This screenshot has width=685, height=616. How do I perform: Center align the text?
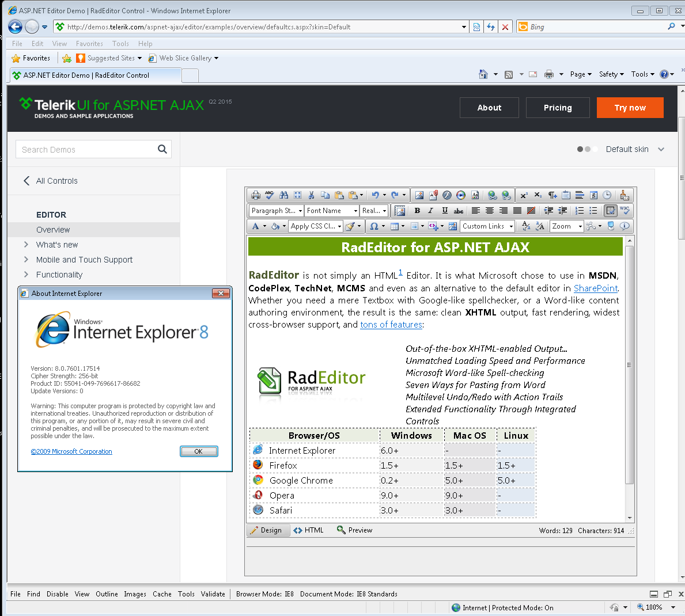[490, 211]
